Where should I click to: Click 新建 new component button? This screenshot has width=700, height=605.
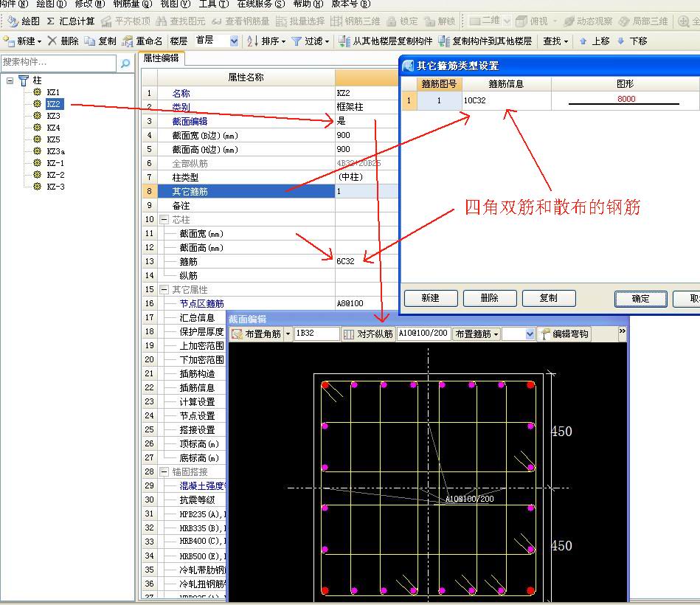(x=22, y=41)
